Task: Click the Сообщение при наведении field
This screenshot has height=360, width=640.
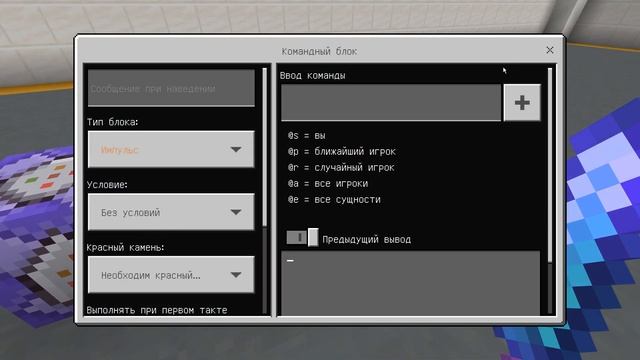Action: point(171,88)
